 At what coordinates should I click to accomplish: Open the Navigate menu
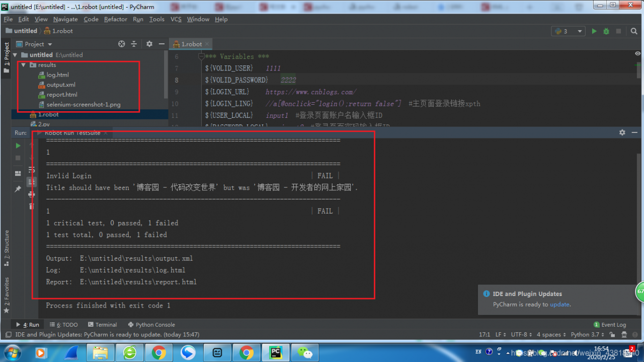pos(65,19)
